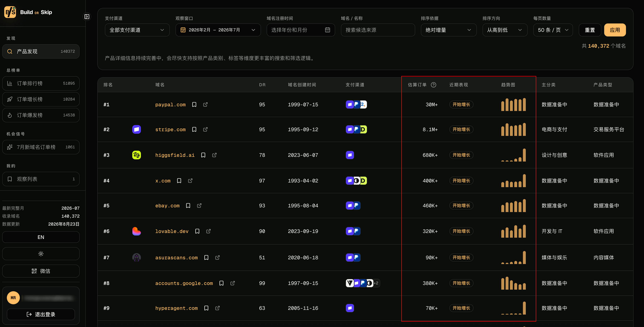Viewport: 644px width, 327px height.
Task: Click 680K+ estimated orders value
Action: 430,155
